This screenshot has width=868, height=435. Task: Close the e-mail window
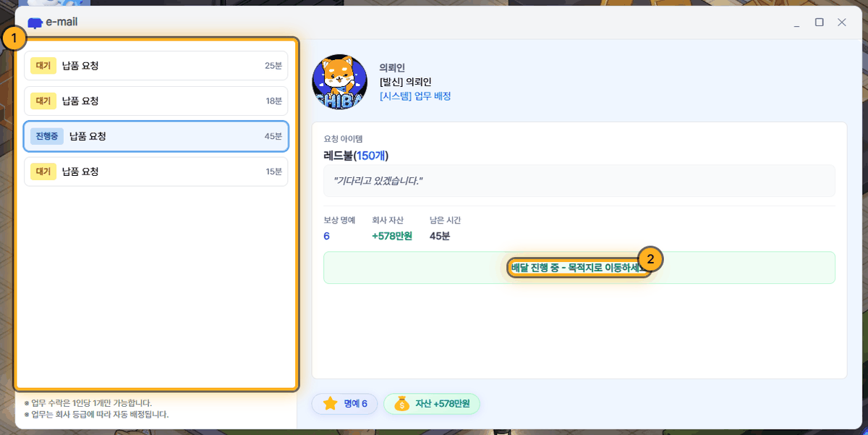coord(842,22)
